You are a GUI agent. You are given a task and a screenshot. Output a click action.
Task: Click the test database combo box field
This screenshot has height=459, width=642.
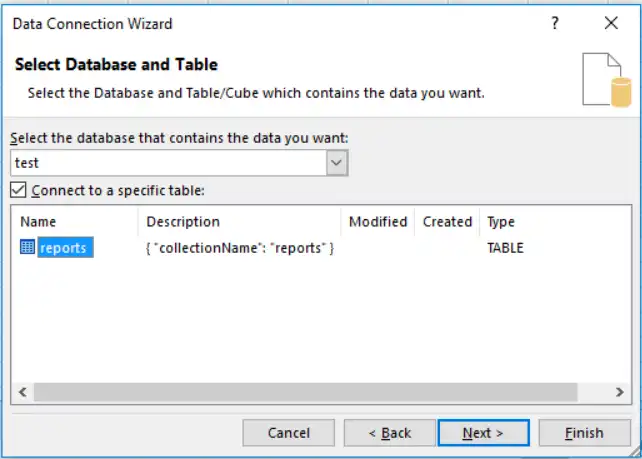coord(168,162)
